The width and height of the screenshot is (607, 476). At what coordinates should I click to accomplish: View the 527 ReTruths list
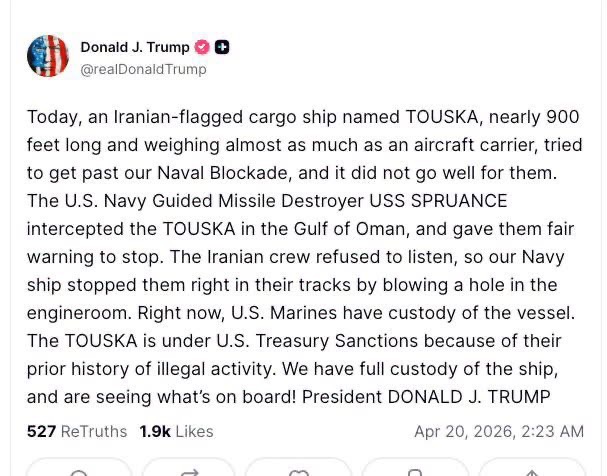(77, 431)
